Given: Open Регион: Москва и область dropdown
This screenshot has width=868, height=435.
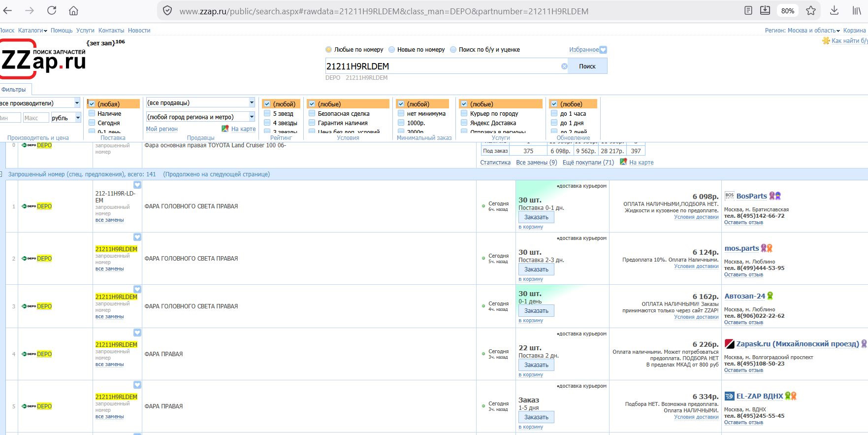Looking at the screenshot, I should 803,31.
